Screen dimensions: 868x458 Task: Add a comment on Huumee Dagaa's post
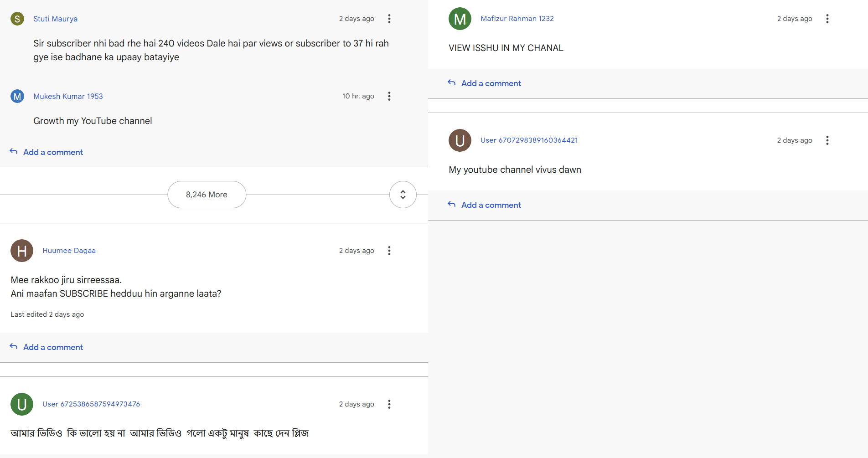point(53,347)
